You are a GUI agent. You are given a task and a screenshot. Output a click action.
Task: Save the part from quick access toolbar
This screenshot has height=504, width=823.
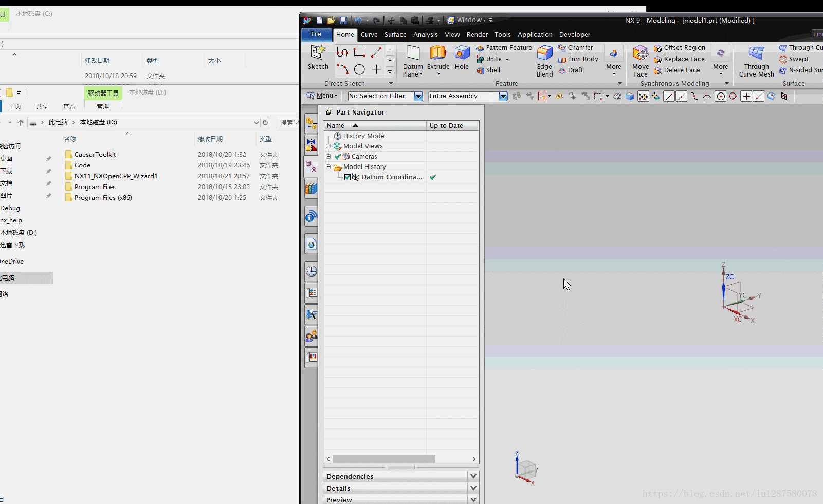tap(343, 21)
